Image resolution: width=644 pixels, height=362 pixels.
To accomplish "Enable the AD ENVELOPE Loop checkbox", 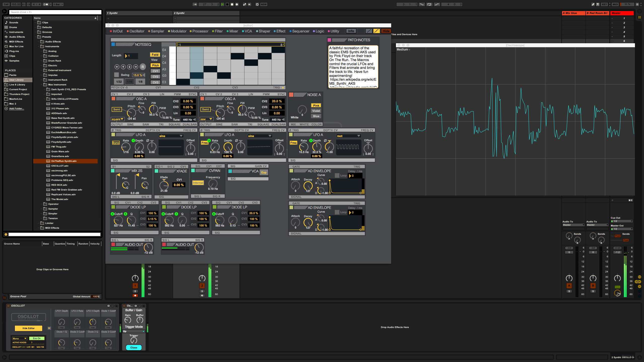I will (x=337, y=175).
